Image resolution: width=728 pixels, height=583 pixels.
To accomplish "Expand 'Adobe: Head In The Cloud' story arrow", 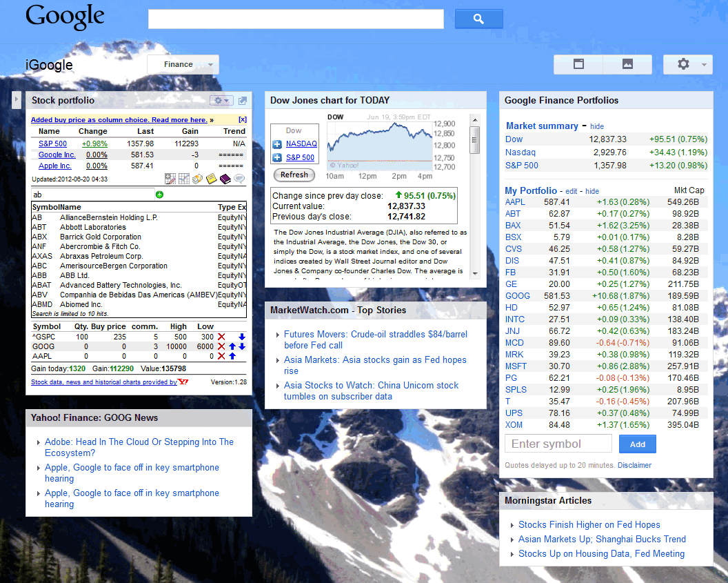I will coord(39,442).
